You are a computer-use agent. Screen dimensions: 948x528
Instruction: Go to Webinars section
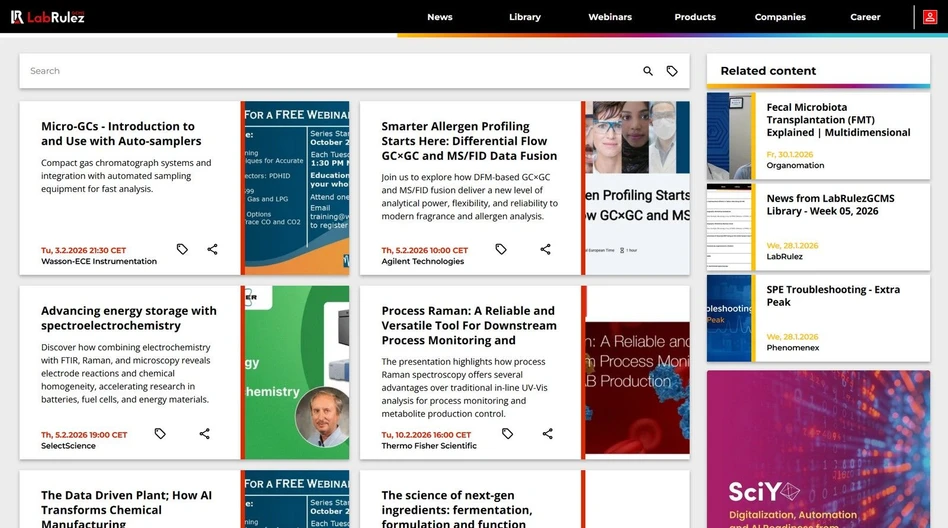[610, 17]
